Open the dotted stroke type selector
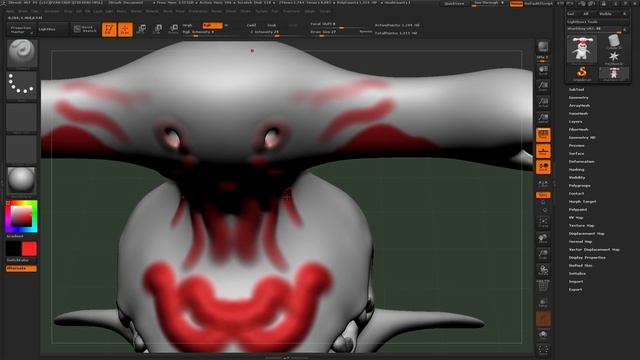This screenshot has height=360, width=640. 22,86
